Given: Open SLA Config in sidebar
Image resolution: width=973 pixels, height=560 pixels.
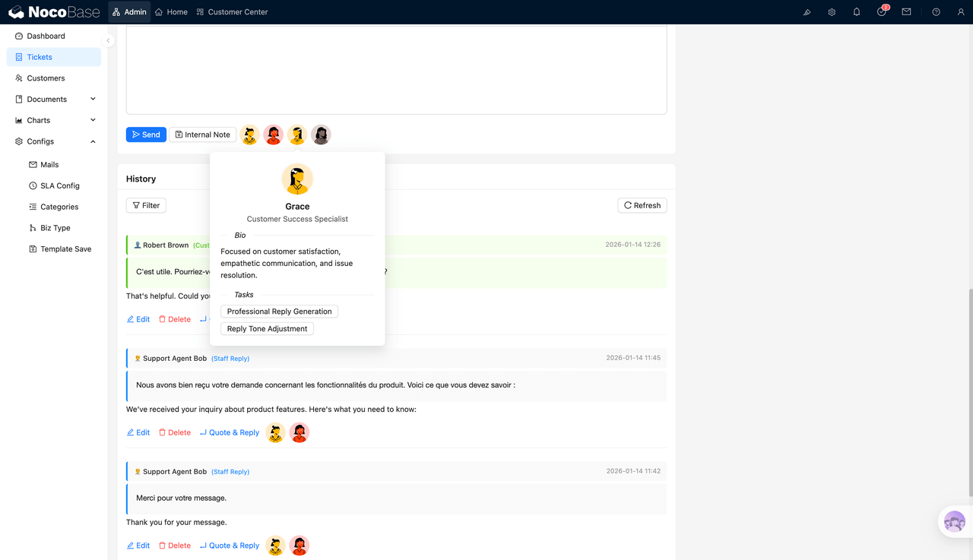Looking at the screenshot, I should (x=59, y=185).
